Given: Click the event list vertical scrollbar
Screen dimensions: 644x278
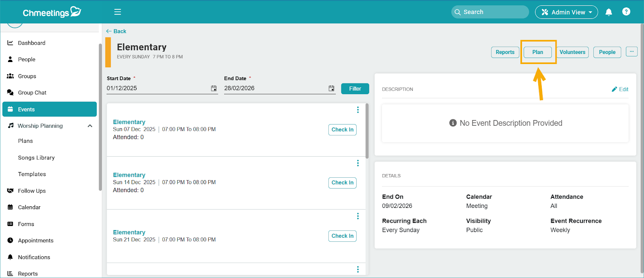Looking at the screenshot, I should [367, 131].
